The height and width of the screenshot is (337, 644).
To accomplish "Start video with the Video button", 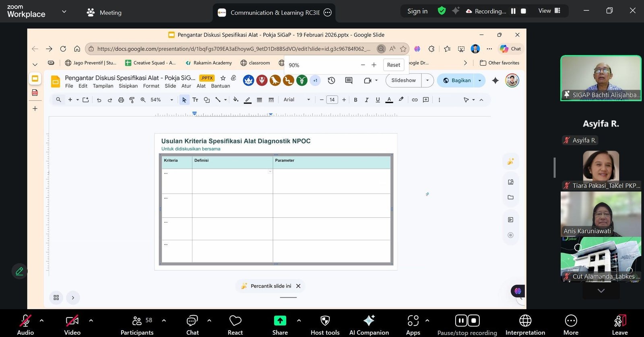I will [72, 325].
